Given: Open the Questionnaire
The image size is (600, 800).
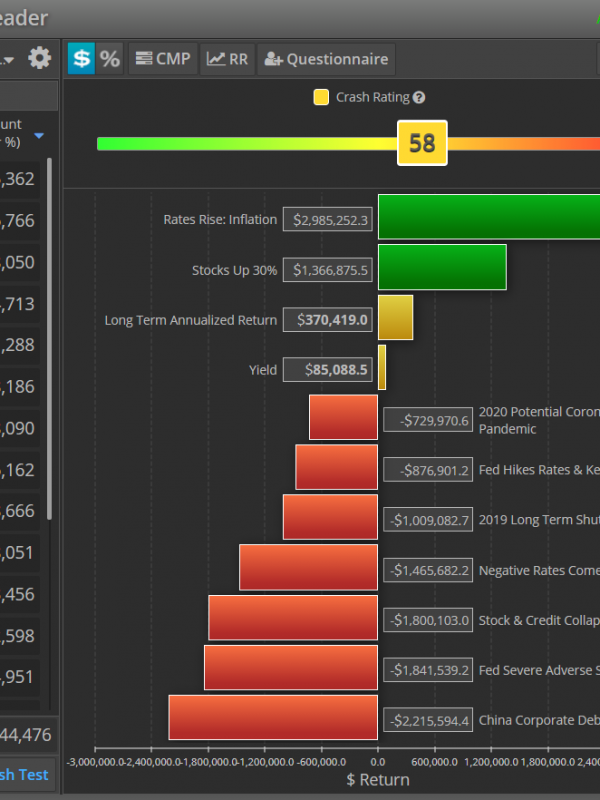Looking at the screenshot, I should pyautogui.click(x=327, y=59).
